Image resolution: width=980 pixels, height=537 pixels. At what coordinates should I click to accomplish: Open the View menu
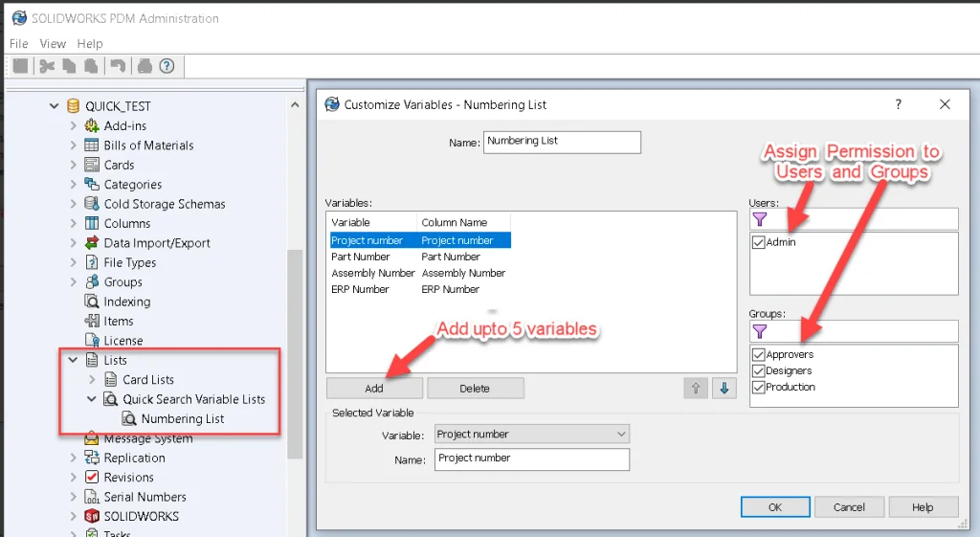pyautogui.click(x=53, y=44)
